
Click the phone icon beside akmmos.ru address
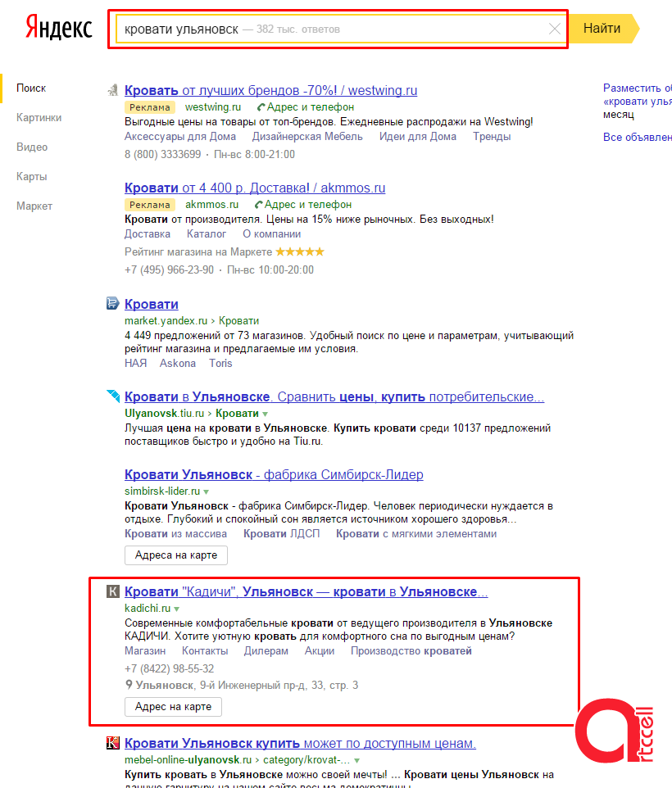pyautogui.click(x=258, y=205)
